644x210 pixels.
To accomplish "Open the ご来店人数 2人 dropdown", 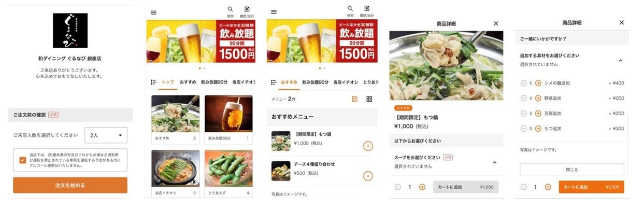I will (106, 135).
